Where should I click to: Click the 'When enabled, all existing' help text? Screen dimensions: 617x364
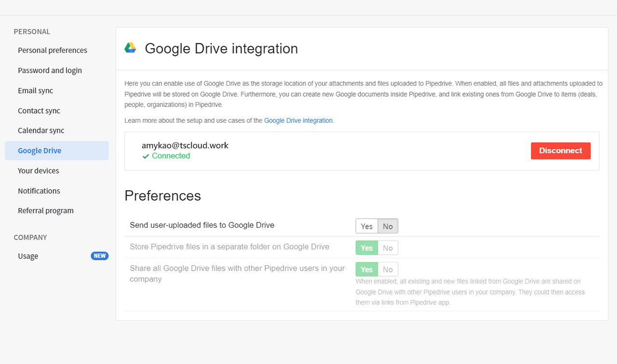click(x=470, y=292)
